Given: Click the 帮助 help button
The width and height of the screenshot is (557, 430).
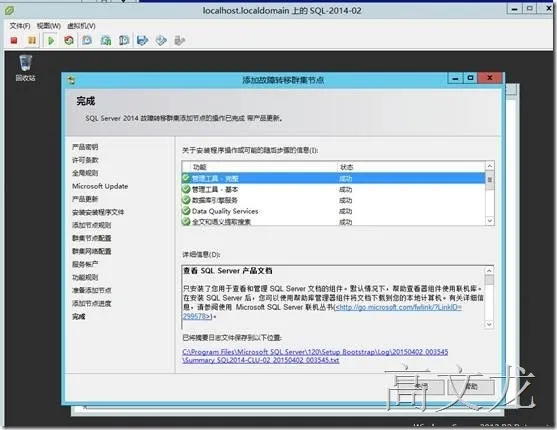Looking at the screenshot, I should click(x=471, y=386).
